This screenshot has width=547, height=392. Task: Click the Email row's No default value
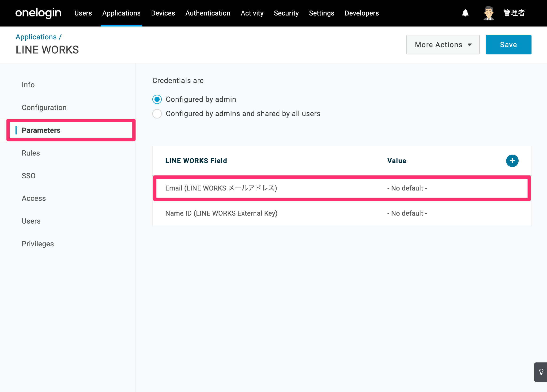(x=407, y=188)
